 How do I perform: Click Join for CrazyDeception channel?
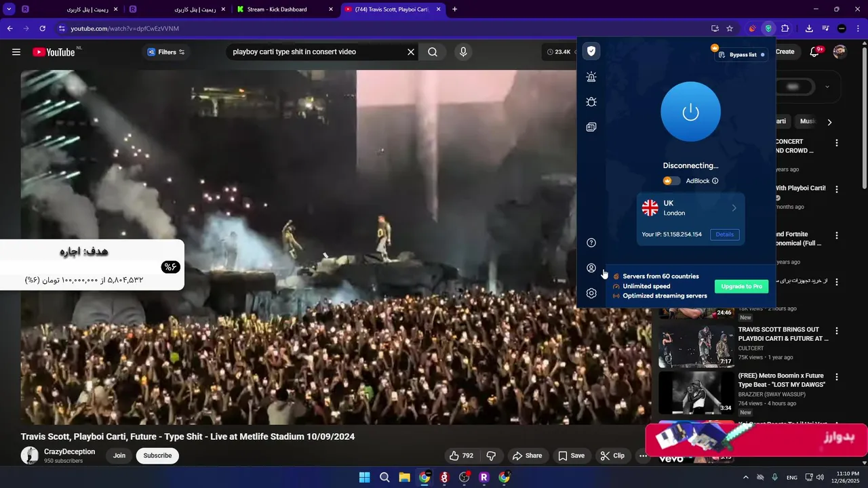pyautogui.click(x=119, y=455)
